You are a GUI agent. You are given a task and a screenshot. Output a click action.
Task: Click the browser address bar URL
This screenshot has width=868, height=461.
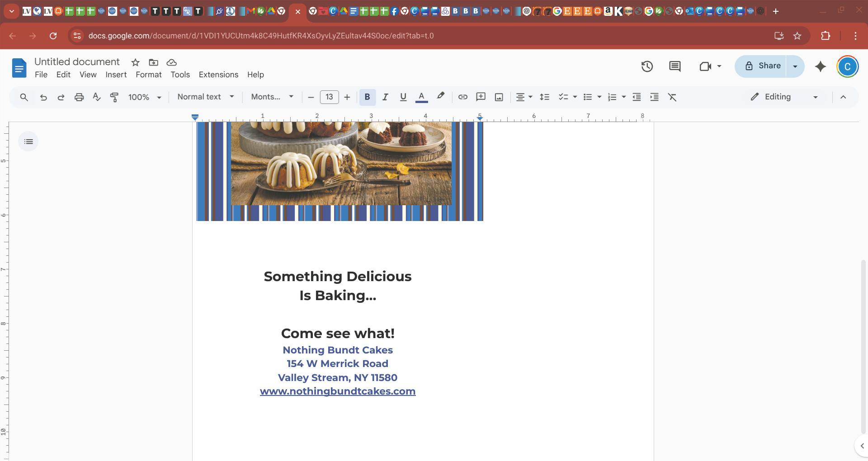coord(261,36)
